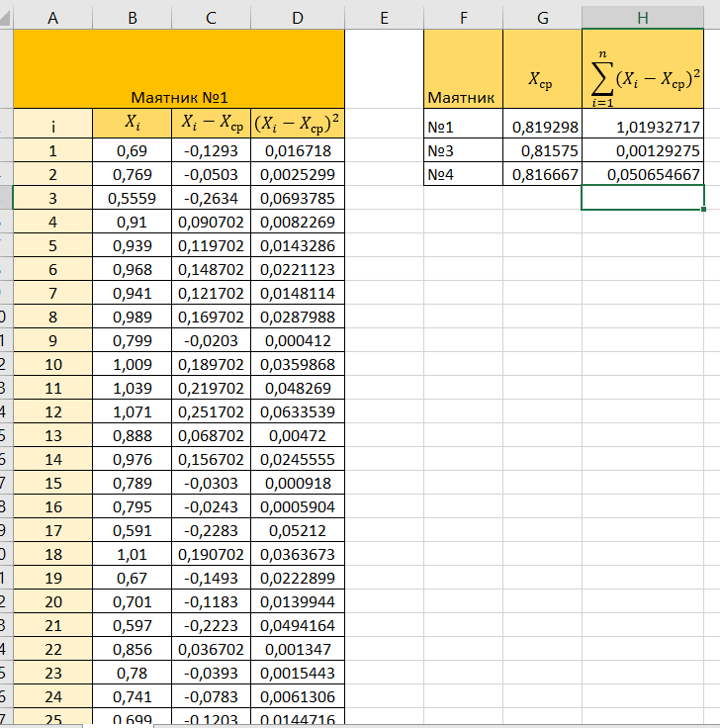Select cell with value 1,039

coord(133,388)
